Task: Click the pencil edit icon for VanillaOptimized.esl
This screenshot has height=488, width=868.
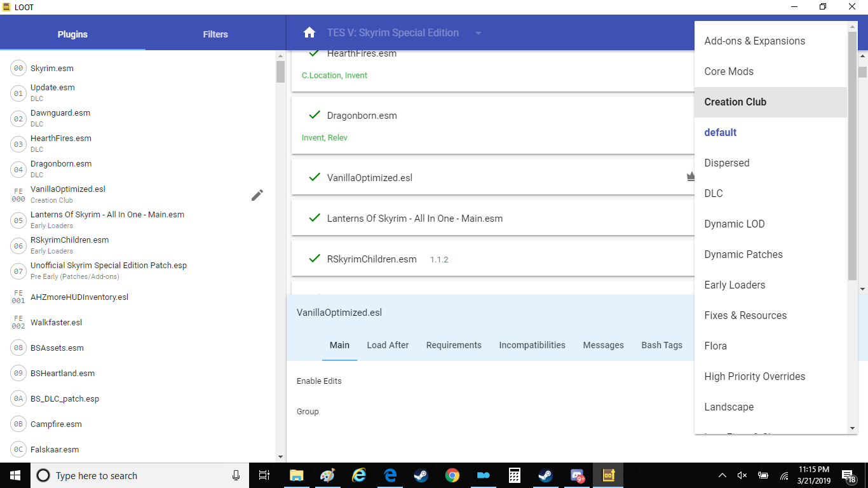Action: pyautogui.click(x=257, y=195)
